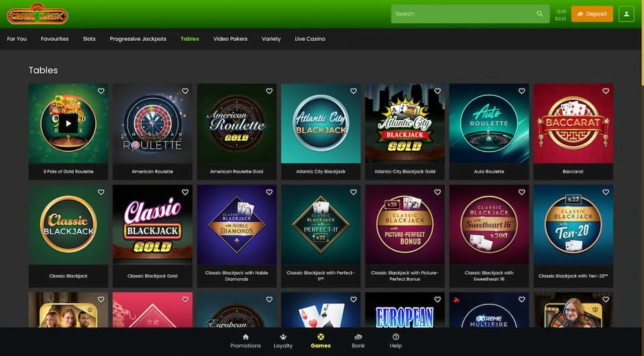Click the orange Deposit button
The image size is (644, 356).
592,14
